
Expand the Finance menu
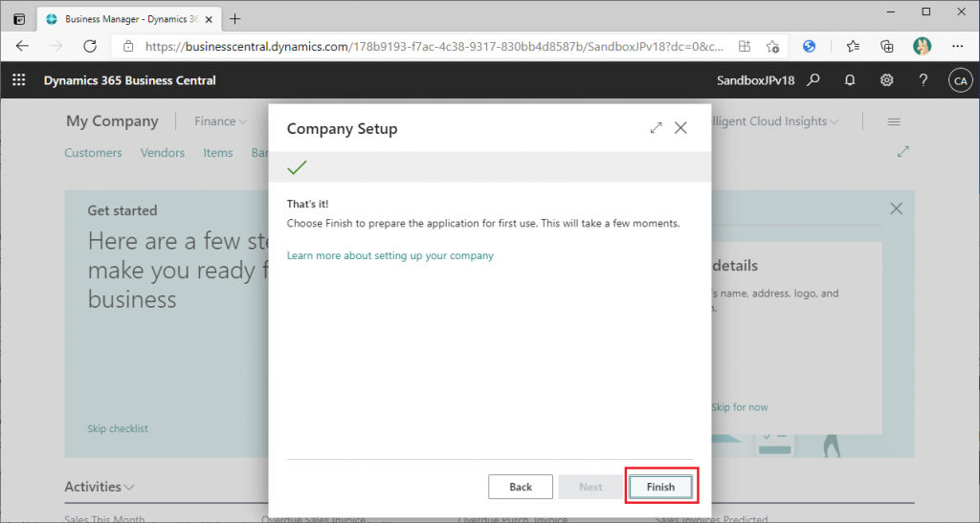(x=221, y=121)
